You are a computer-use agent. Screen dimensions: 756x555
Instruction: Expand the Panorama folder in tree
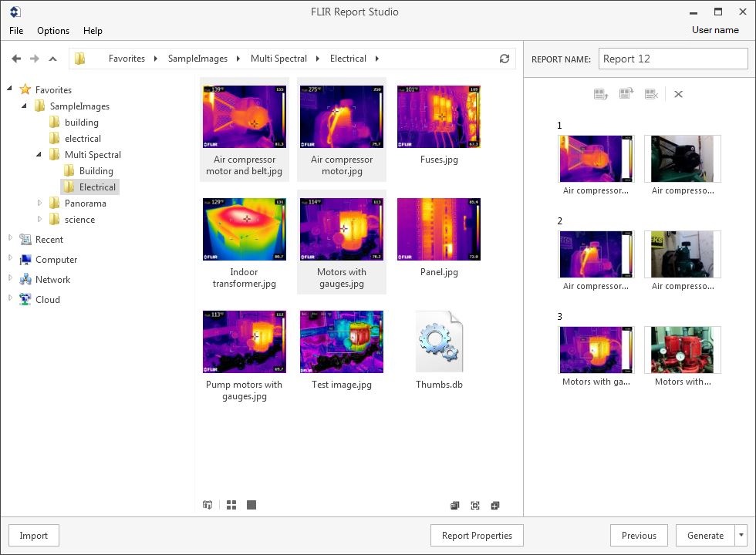pyautogui.click(x=40, y=203)
